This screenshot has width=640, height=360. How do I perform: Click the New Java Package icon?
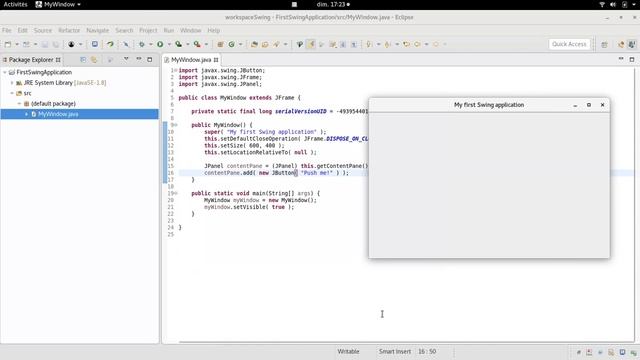coord(220,44)
